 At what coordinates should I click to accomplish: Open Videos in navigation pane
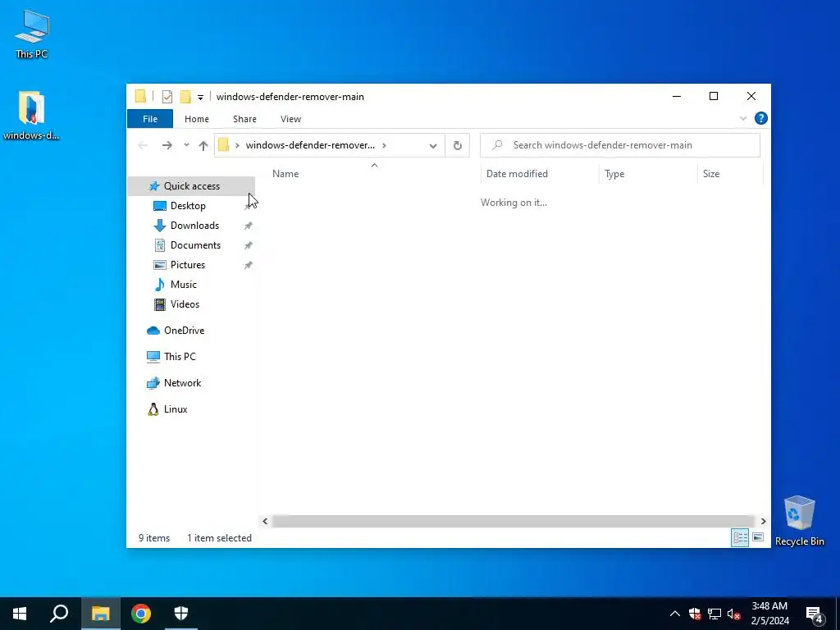click(185, 304)
